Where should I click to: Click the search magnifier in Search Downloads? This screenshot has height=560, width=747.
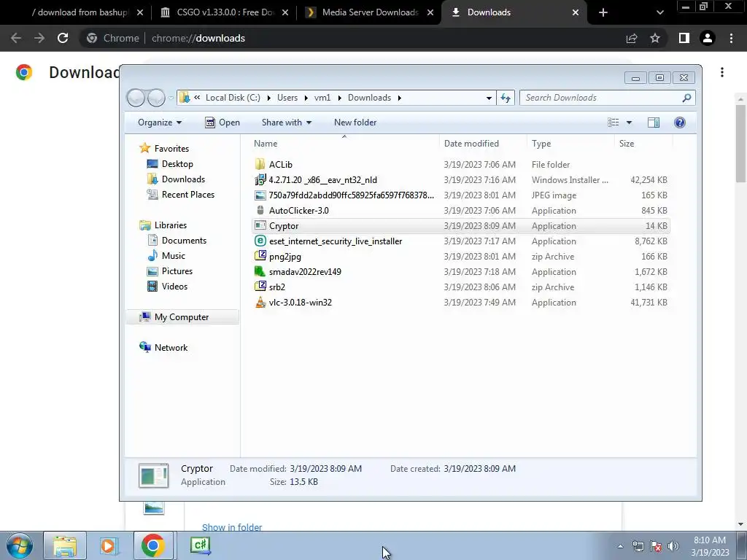coord(686,98)
